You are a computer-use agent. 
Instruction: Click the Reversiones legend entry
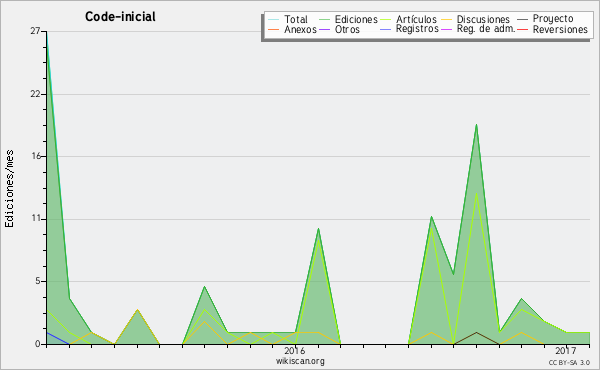click(560, 29)
